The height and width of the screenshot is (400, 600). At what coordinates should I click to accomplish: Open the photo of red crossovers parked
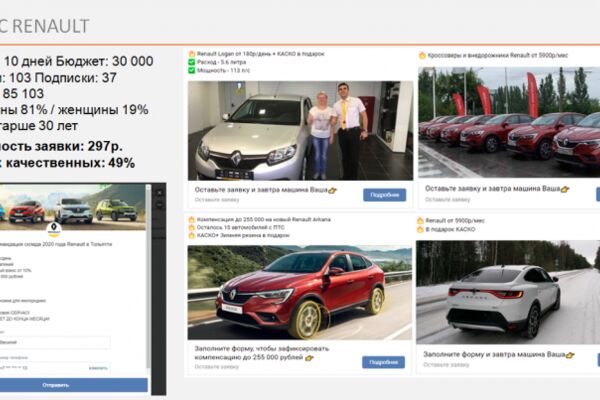[509, 122]
